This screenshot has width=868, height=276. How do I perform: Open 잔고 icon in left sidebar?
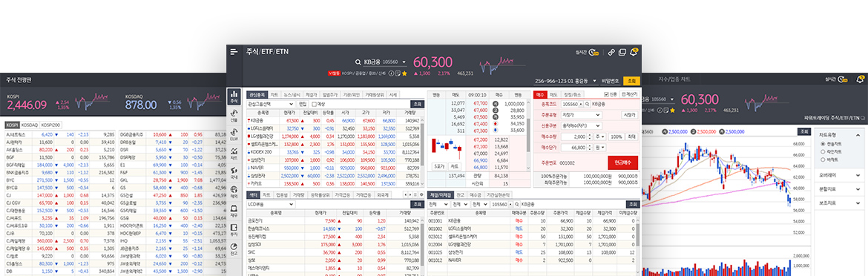(234, 249)
